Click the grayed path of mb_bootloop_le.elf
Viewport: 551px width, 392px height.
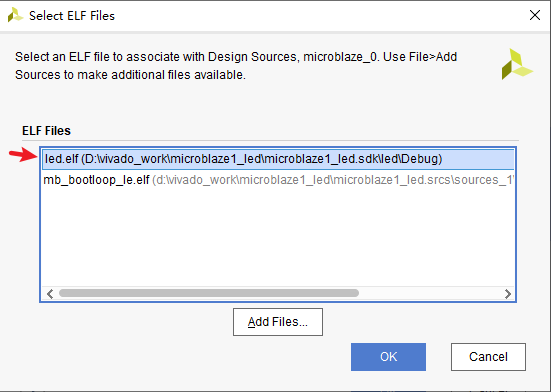[333, 180]
